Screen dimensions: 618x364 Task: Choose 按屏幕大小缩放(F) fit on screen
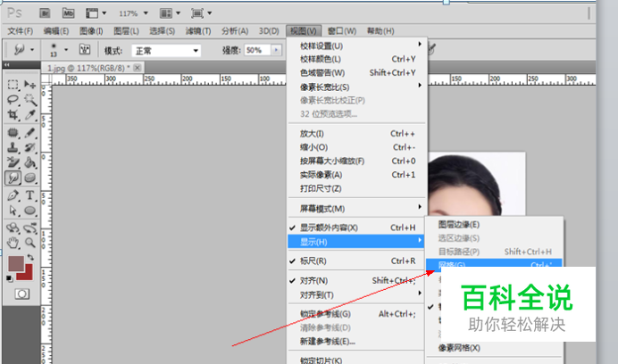[356, 161]
